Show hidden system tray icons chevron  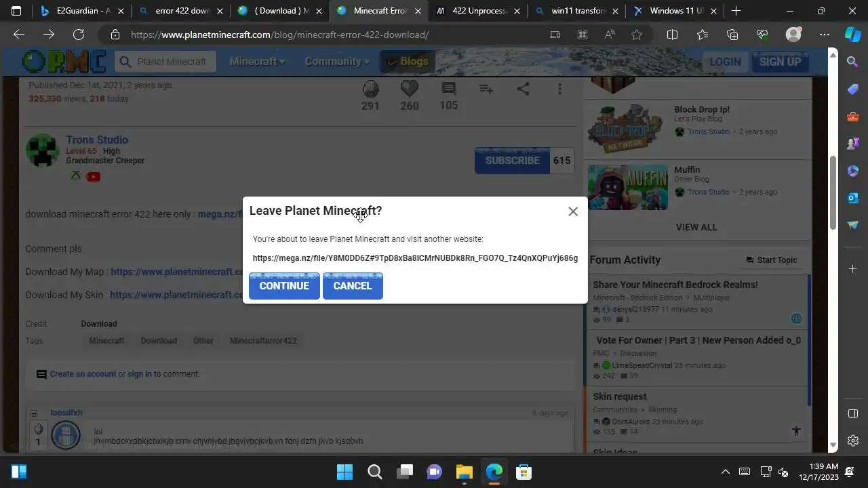pyautogui.click(x=725, y=472)
